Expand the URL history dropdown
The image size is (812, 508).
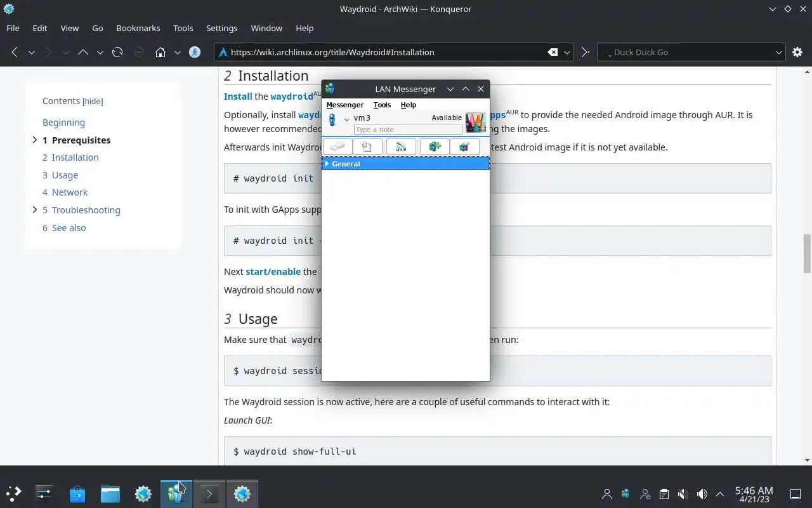tap(567, 52)
